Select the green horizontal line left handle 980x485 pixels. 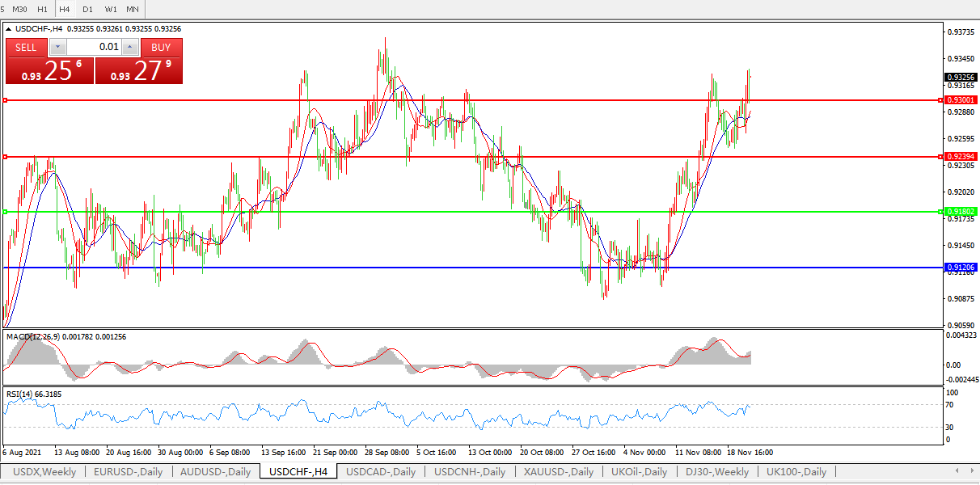(5, 212)
